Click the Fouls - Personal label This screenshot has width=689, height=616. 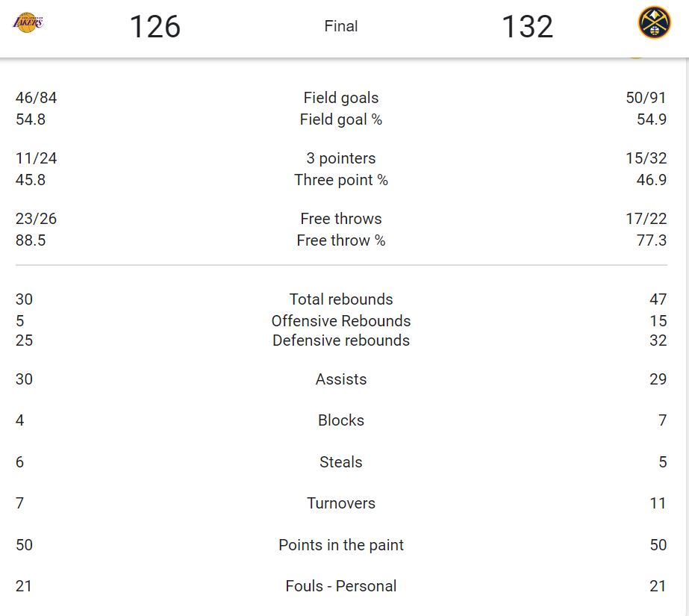pos(341,586)
